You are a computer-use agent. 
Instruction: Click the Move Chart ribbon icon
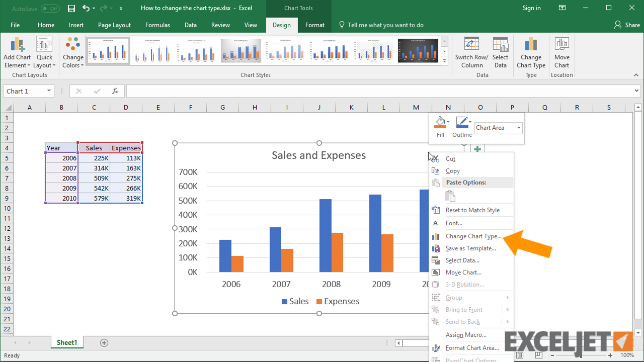tap(561, 45)
